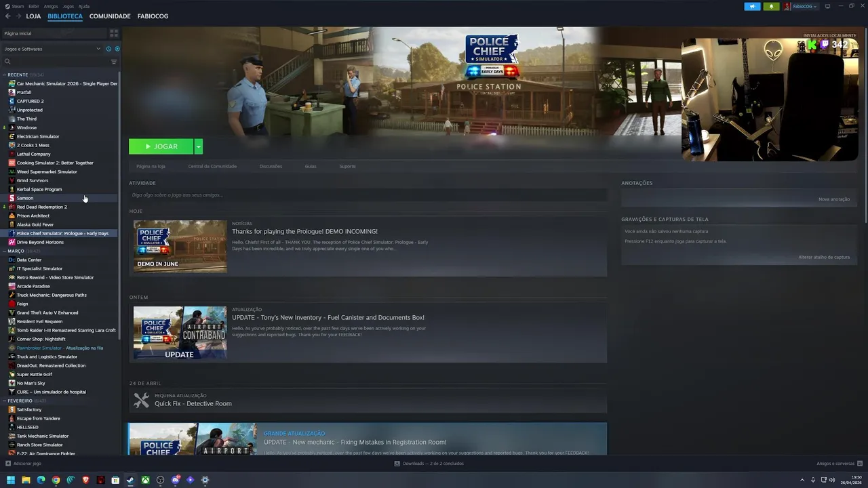Open the DEMO IN JUNE news thumbnail

[180, 246]
